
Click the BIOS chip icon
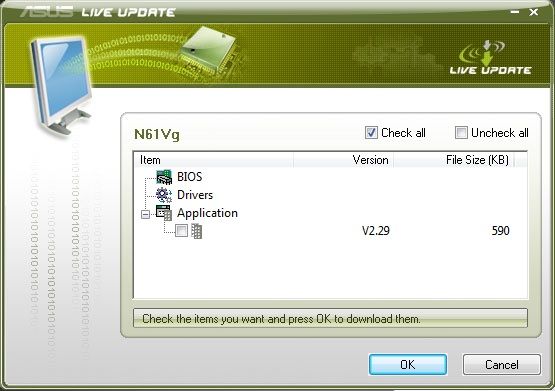click(164, 177)
